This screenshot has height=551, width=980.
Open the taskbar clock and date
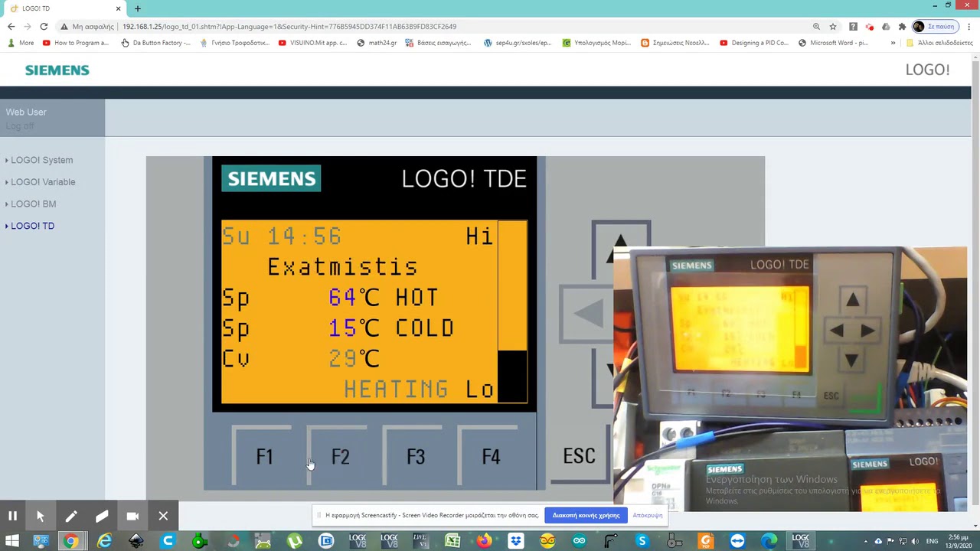pyautogui.click(x=959, y=541)
